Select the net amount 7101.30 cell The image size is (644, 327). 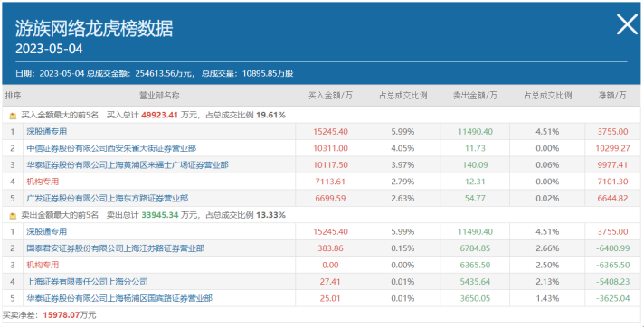click(x=612, y=182)
